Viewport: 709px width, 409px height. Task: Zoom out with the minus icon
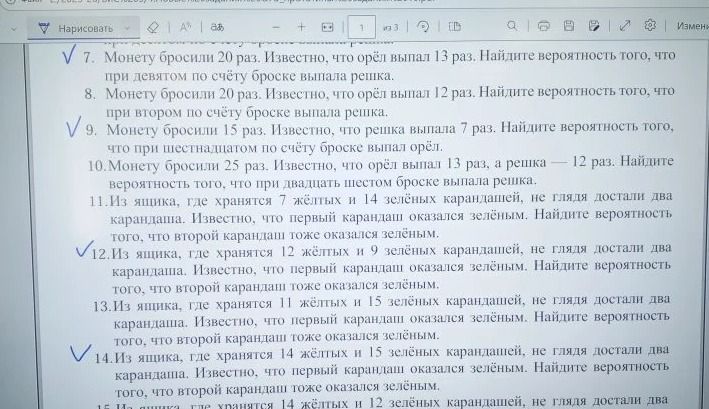pos(276,27)
